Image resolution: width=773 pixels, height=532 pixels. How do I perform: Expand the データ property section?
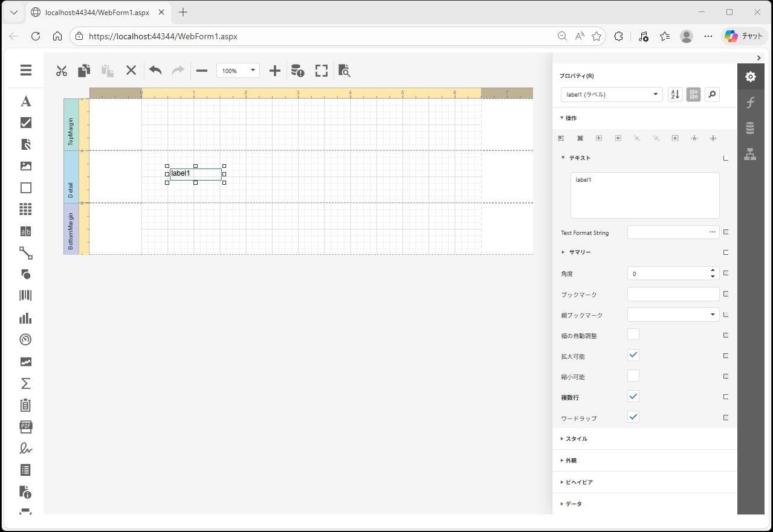(x=574, y=504)
